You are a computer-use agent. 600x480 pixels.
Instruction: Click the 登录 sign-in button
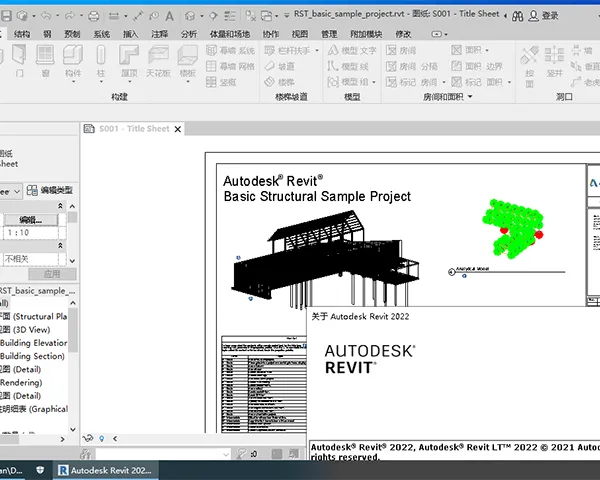pos(543,16)
